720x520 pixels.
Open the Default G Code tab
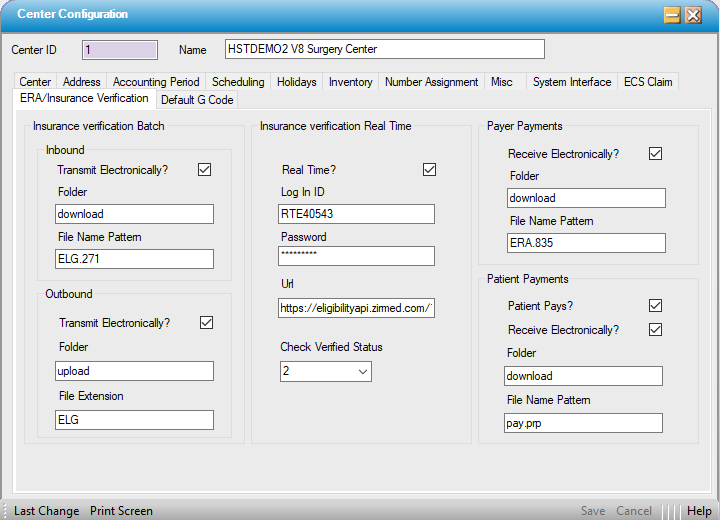pos(196,99)
